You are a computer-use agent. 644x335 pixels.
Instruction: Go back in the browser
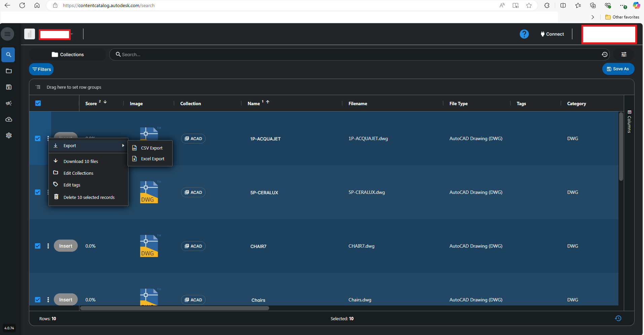click(7, 5)
